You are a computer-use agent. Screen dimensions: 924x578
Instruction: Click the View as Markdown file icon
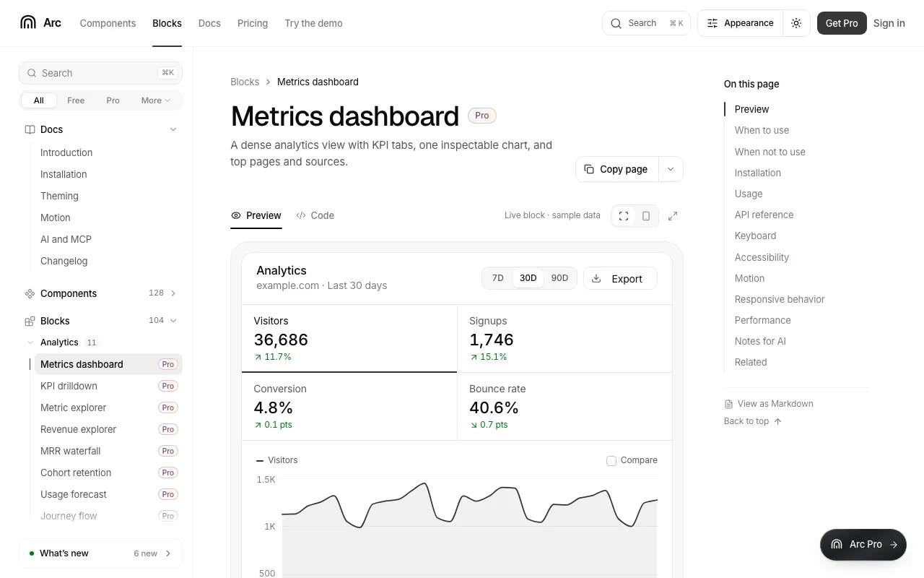[x=728, y=404]
